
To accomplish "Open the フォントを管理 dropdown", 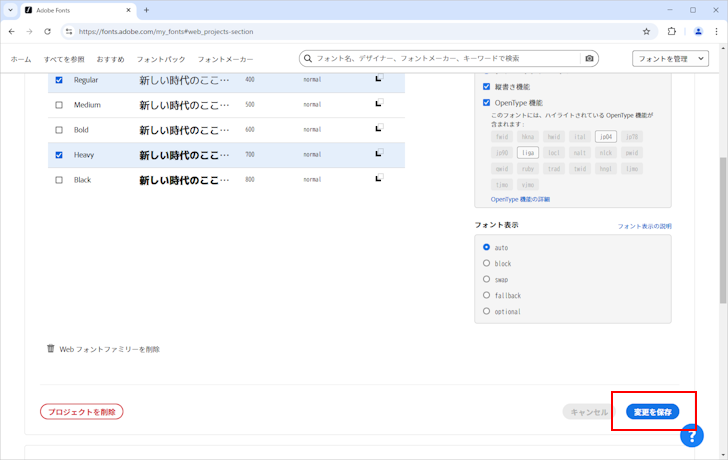I will point(670,58).
